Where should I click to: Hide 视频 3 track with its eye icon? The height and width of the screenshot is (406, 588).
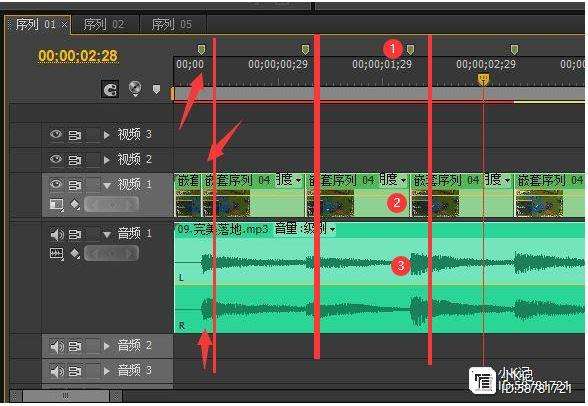tap(56, 134)
